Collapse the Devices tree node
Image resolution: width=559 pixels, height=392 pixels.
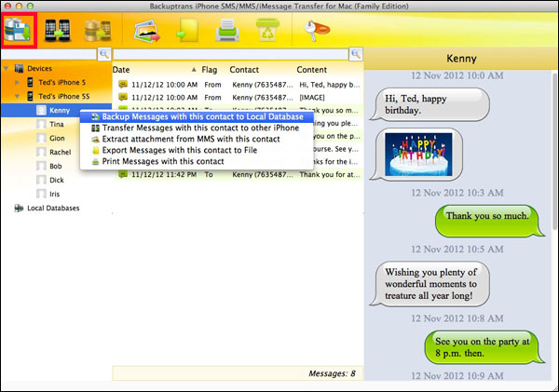click(x=7, y=68)
